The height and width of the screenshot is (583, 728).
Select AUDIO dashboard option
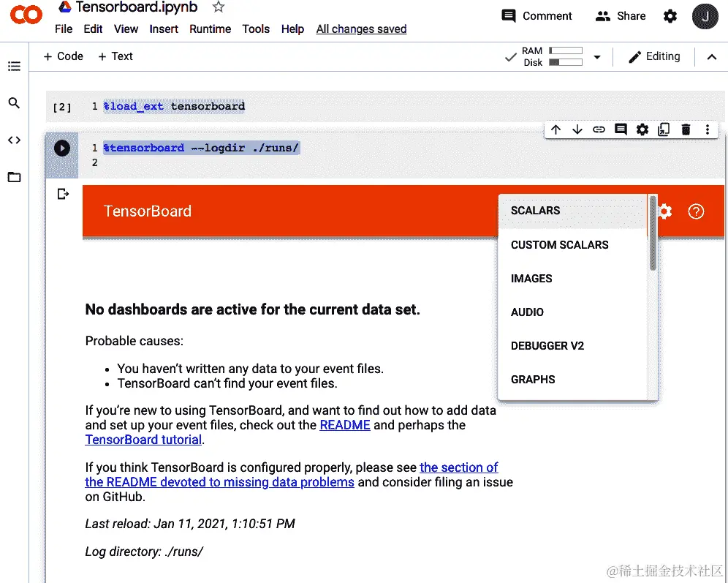click(573, 312)
